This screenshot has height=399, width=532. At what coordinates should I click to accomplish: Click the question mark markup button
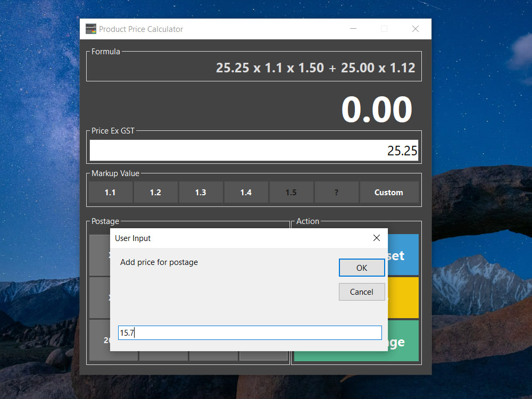[336, 193]
